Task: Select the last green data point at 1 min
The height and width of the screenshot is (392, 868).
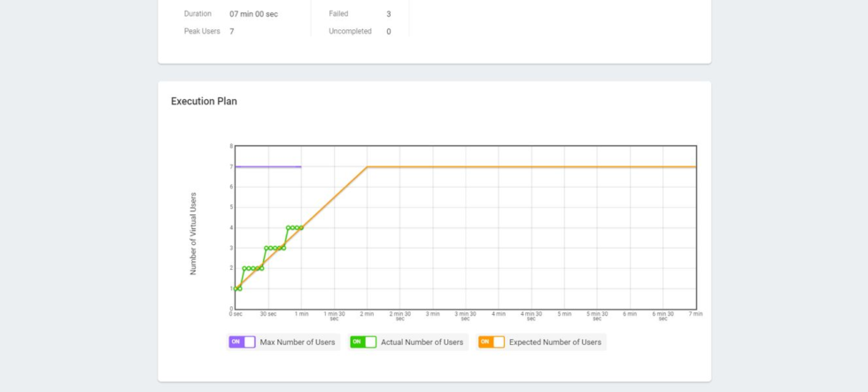Action: coord(301,227)
